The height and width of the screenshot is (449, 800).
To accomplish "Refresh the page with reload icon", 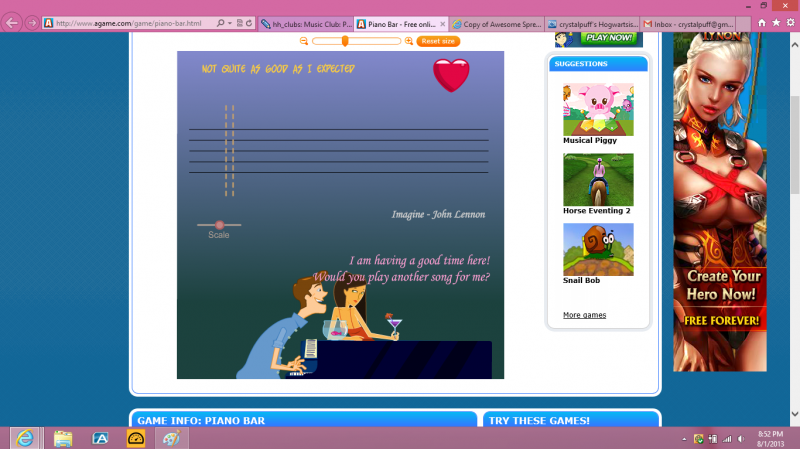I will point(249,23).
